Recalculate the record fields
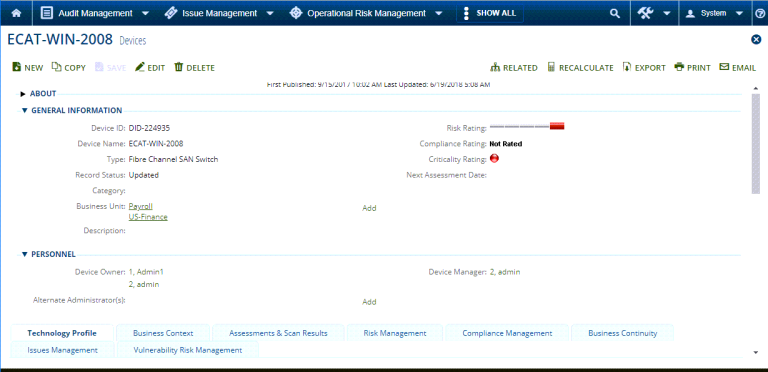 click(x=580, y=68)
